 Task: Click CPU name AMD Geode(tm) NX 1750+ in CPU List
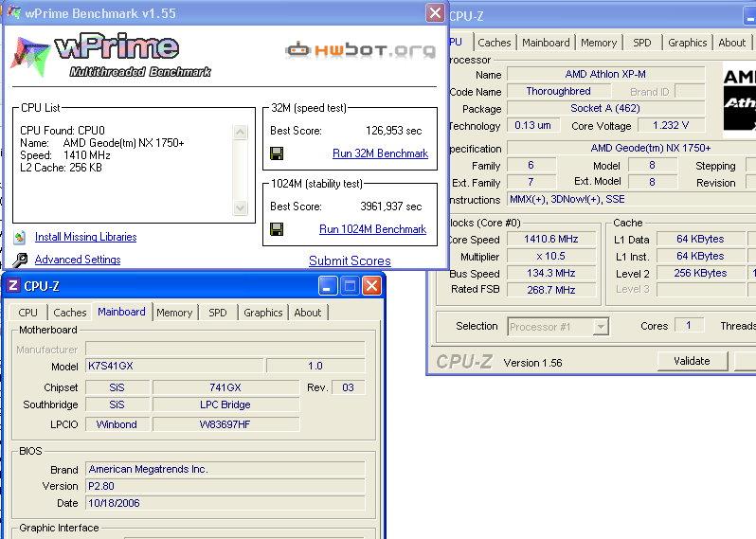pos(123,143)
